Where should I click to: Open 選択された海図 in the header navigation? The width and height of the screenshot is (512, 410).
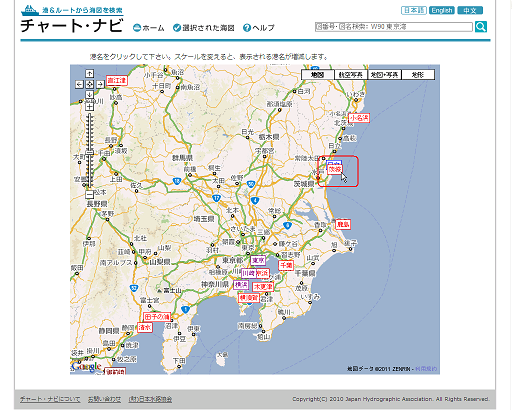pyautogui.click(x=204, y=28)
